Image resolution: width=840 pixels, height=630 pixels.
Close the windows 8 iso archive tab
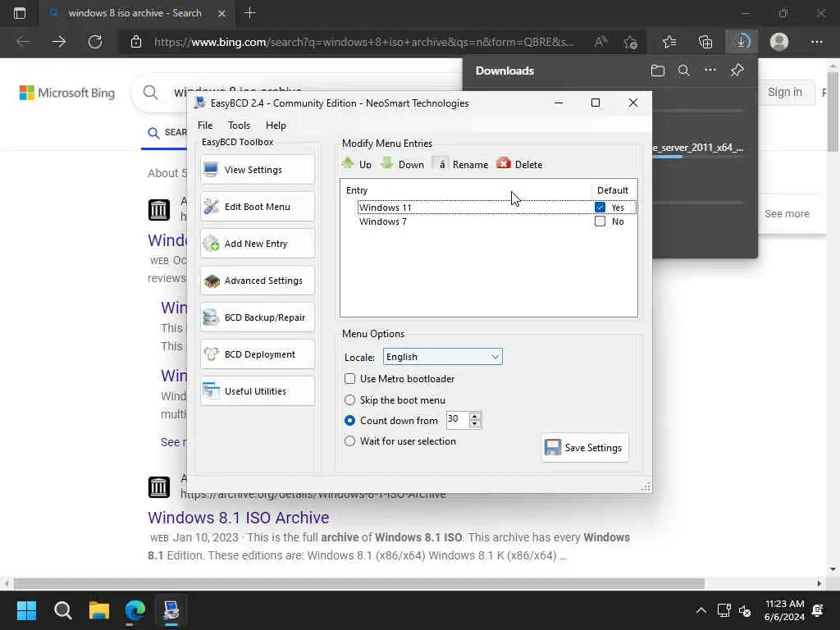click(221, 13)
